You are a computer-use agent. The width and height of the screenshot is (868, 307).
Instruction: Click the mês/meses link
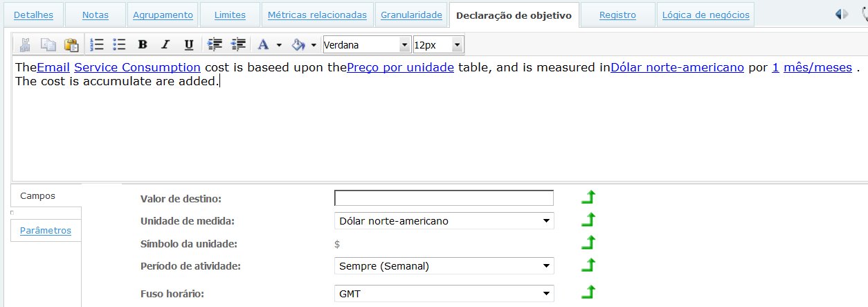[817, 67]
